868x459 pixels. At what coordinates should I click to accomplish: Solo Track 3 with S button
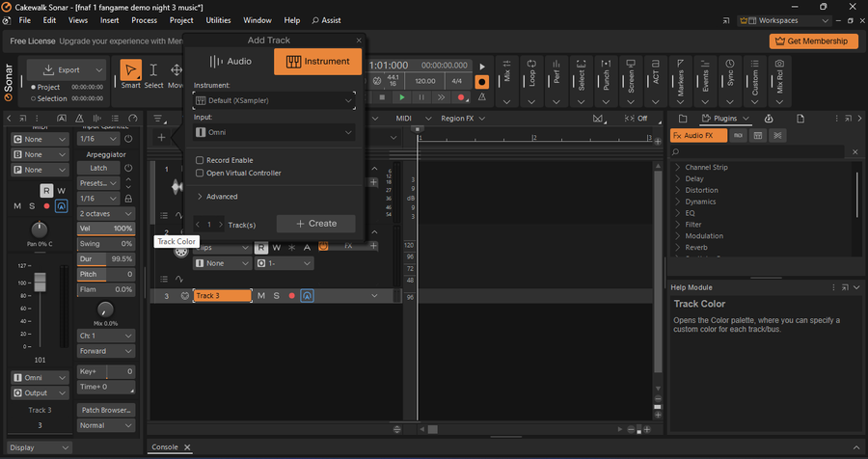click(276, 296)
